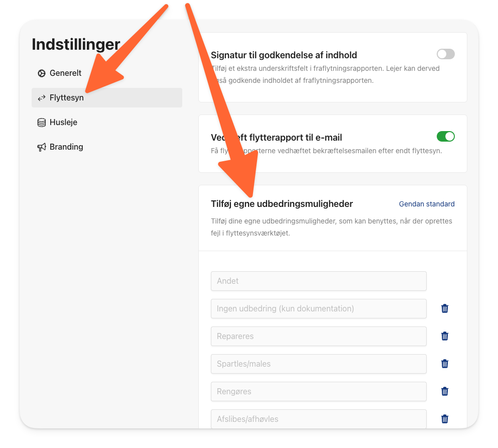The image size is (498, 448).
Task: Enable "Signatur til godkendelse af indhold" toggle
Action: pos(446,54)
